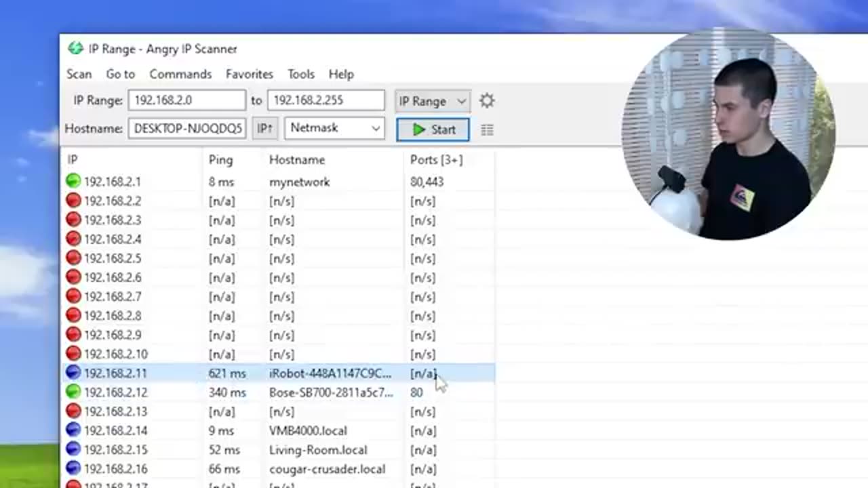This screenshot has height=488, width=868.
Task: Click the Start scan button
Action: pos(433,129)
